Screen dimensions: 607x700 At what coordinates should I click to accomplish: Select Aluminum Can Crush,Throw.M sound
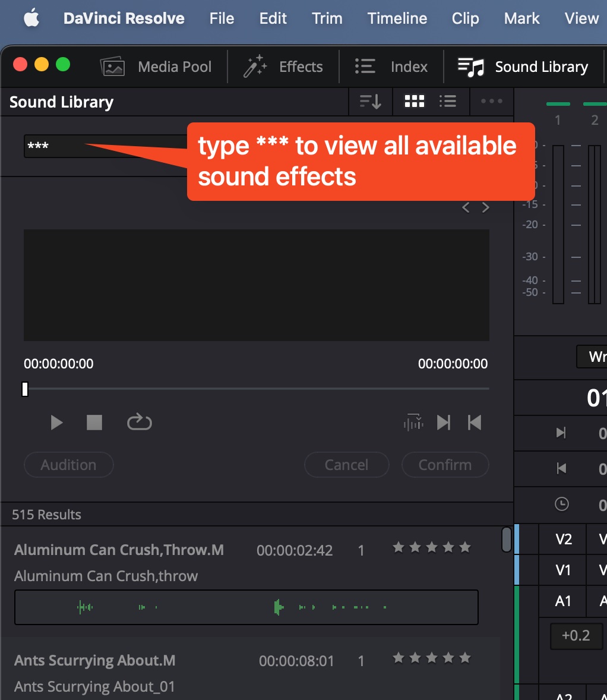pyautogui.click(x=119, y=550)
